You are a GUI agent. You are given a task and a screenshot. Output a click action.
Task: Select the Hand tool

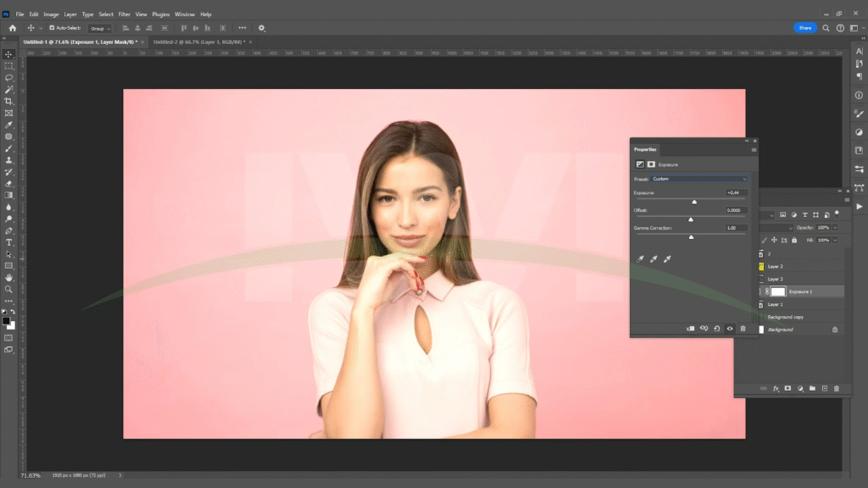(9, 277)
